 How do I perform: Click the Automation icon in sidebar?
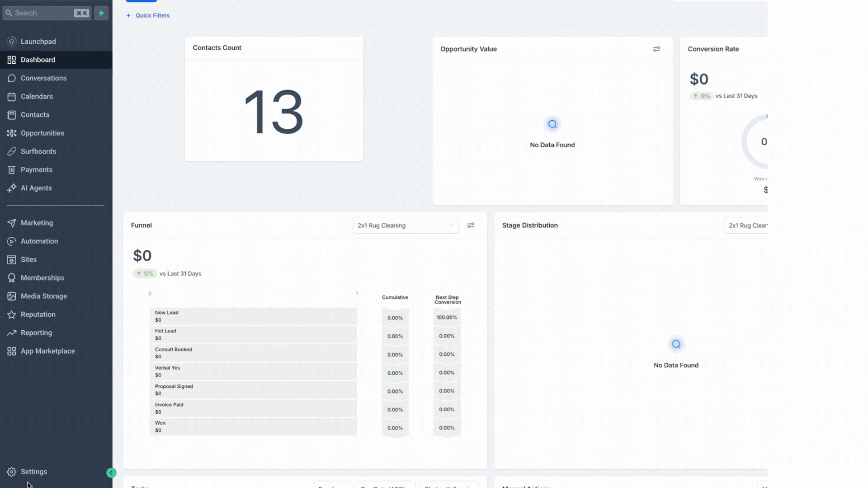(12, 241)
